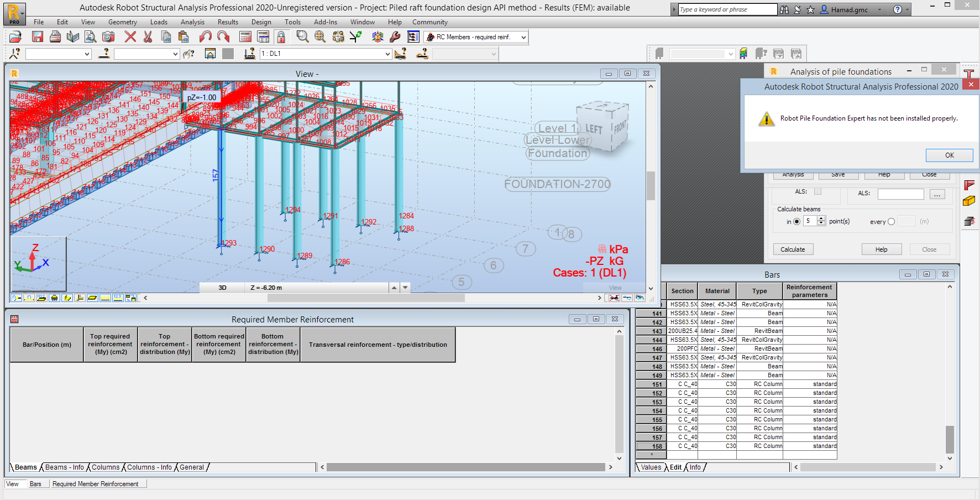Select the 'in points' radio button under Calculate beams
980x500 pixels.
tap(796, 221)
